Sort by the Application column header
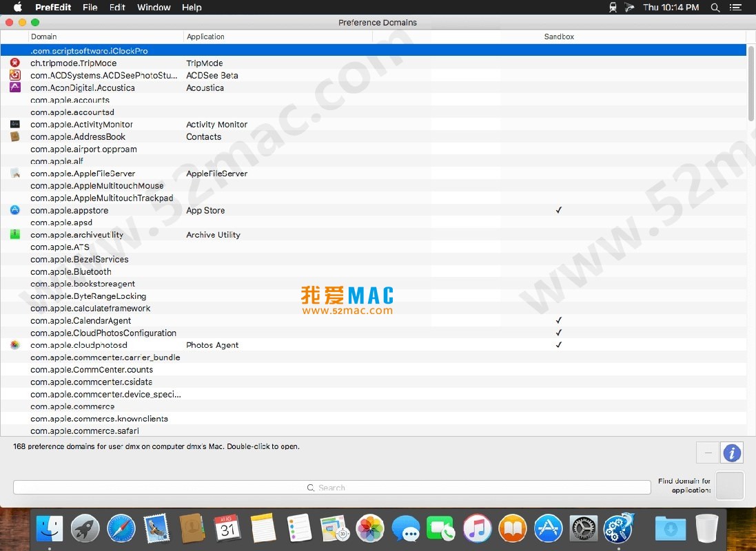Viewport: 756px width, 551px height. [278, 37]
